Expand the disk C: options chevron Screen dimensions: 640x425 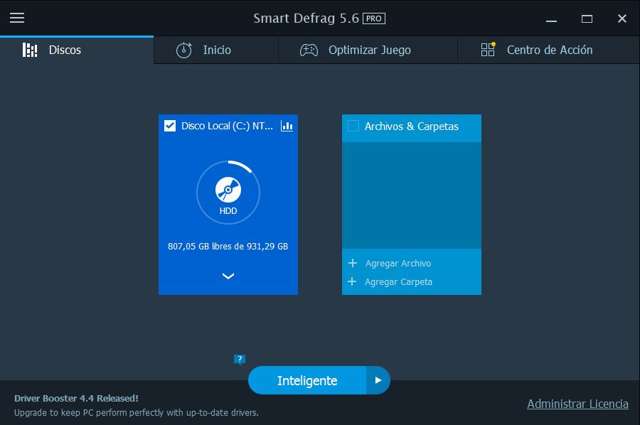pos(228,276)
